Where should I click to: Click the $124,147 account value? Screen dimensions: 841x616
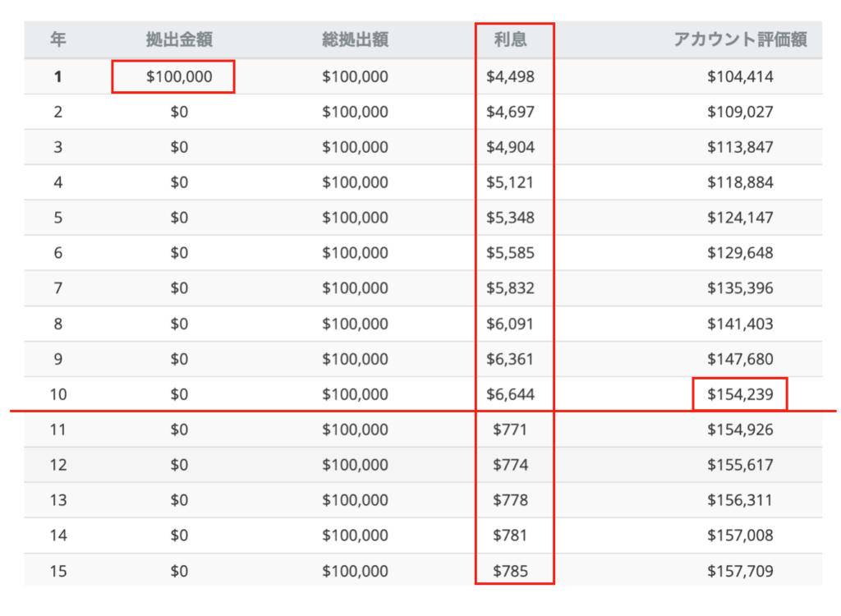(740, 218)
